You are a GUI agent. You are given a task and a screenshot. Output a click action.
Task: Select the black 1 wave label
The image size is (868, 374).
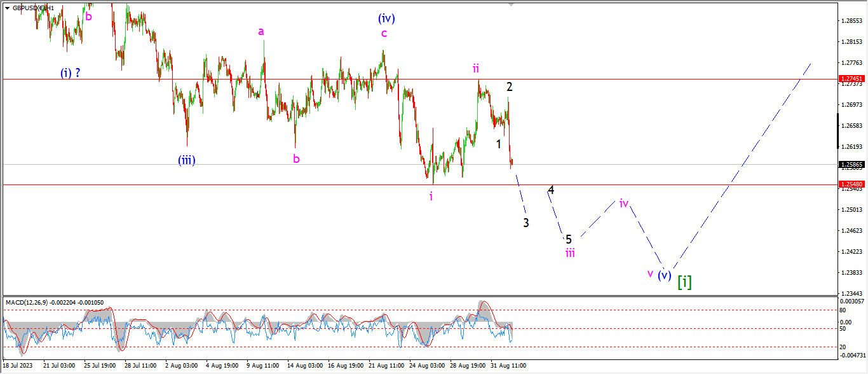point(499,144)
